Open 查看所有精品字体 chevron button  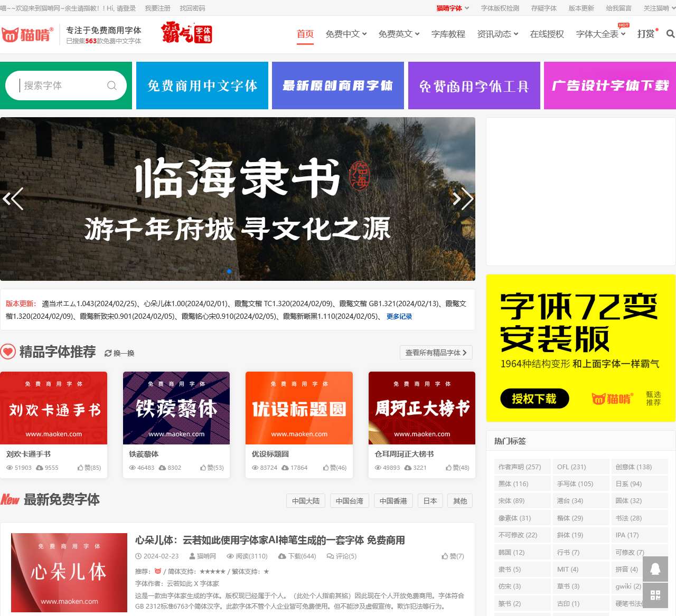tap(436, 353)
